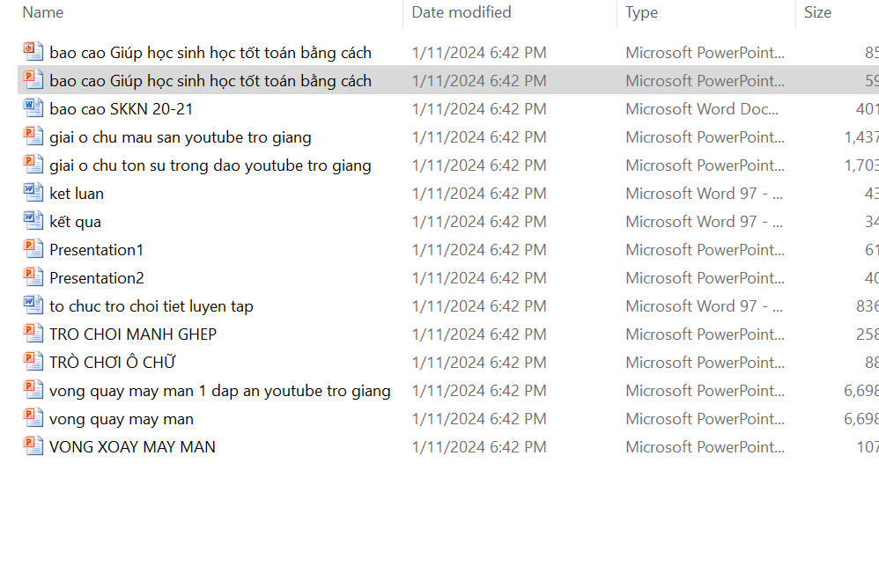Select file giai o chu mau san youtube tro giang
This screenshot has width=879, height=588.
tap(181, 137)
